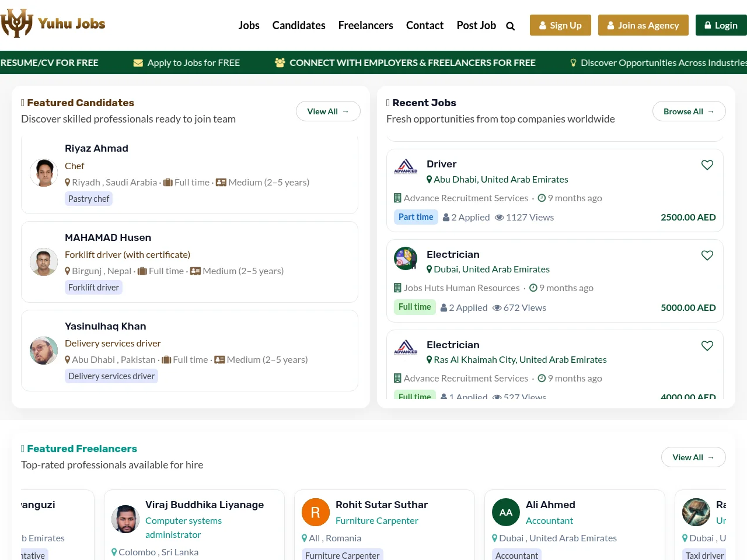Viewport: 747px width, 560px height.
Task: Click the eye icon beside 1127 Views
Action: click(500, 218)
